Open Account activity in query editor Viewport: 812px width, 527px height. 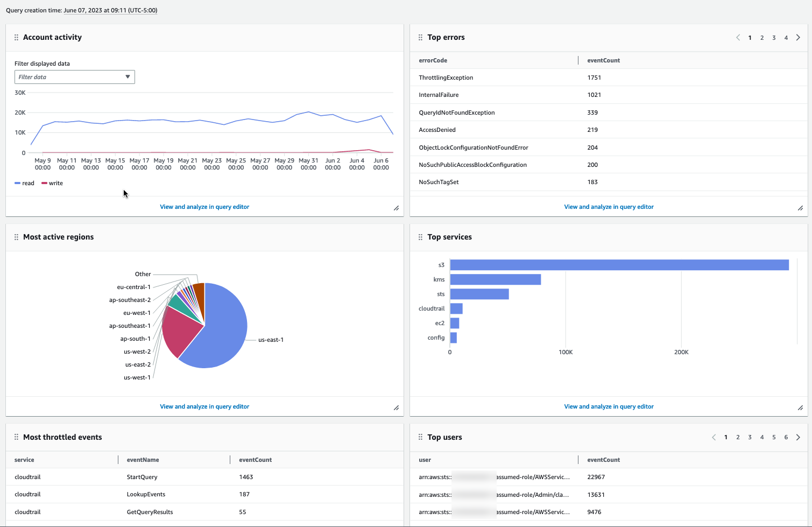click(204, 207)
